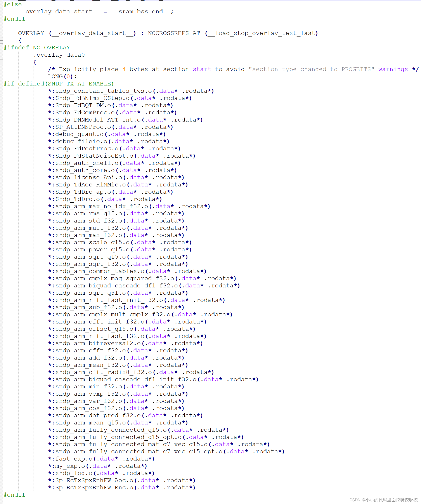Click the NOCROSSREFS keyword
Viewport: 421px width, 504px height.
pyautogui.click(x=168, y=33)
